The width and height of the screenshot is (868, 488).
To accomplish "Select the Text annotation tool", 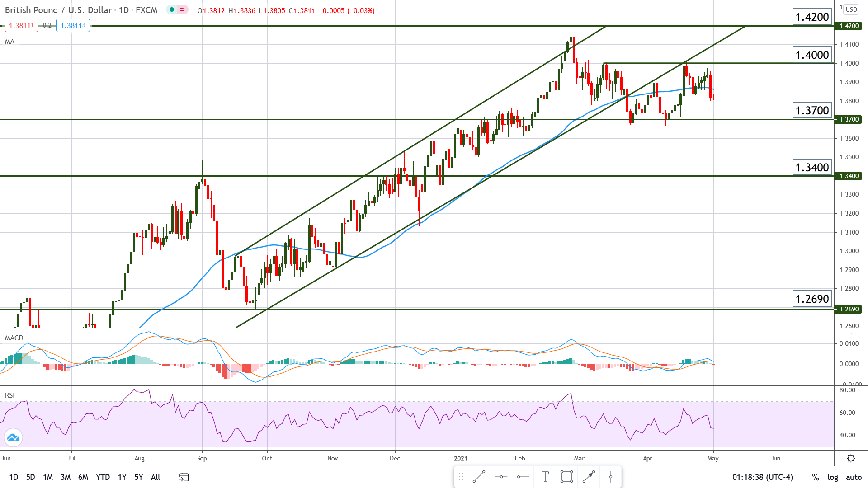I will tap(545, 477).
